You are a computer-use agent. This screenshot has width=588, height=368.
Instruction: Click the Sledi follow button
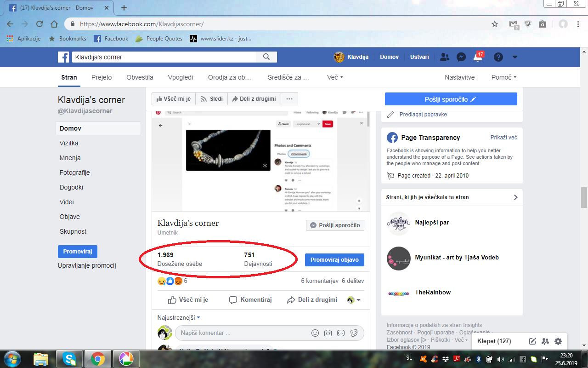[211, 99]
